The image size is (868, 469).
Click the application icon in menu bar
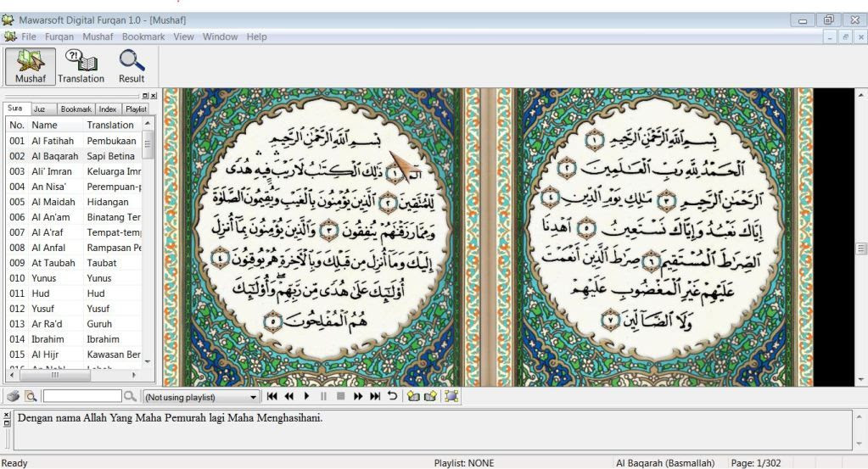pyautogui.click(x=10, y=37)
